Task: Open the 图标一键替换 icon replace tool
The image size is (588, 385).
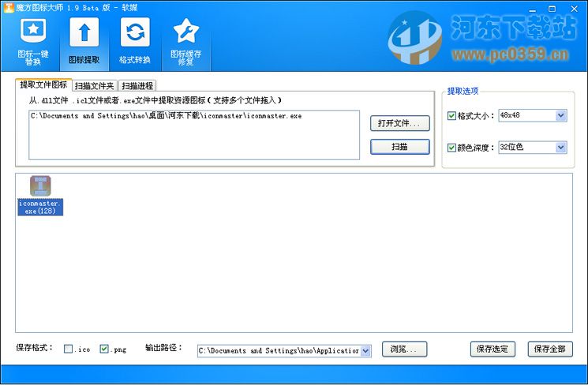Action: tap(33, 42)
